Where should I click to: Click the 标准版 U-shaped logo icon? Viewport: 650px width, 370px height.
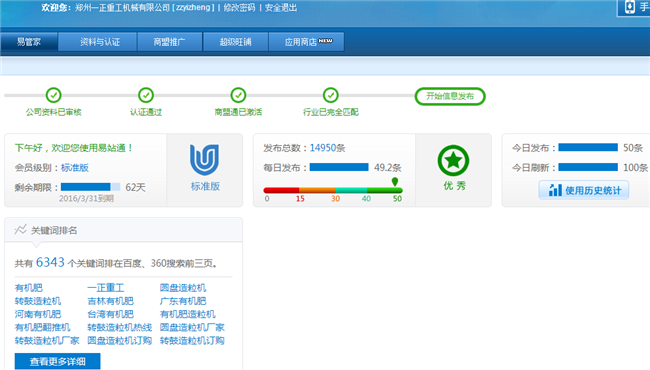pos(204,160)
